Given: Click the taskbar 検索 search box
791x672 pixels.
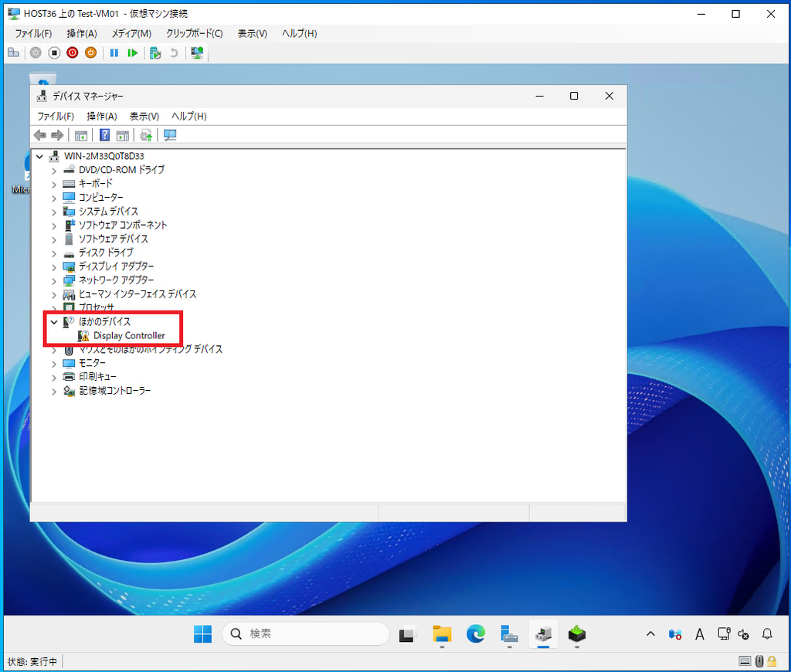Looking at the screenshot, I should [306, 633].
